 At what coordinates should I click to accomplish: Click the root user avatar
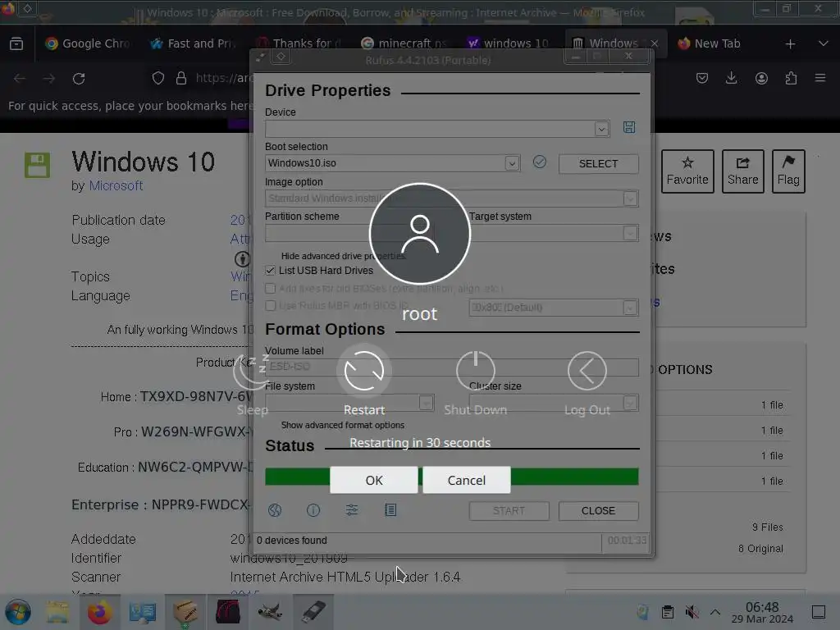coord(420,234)
